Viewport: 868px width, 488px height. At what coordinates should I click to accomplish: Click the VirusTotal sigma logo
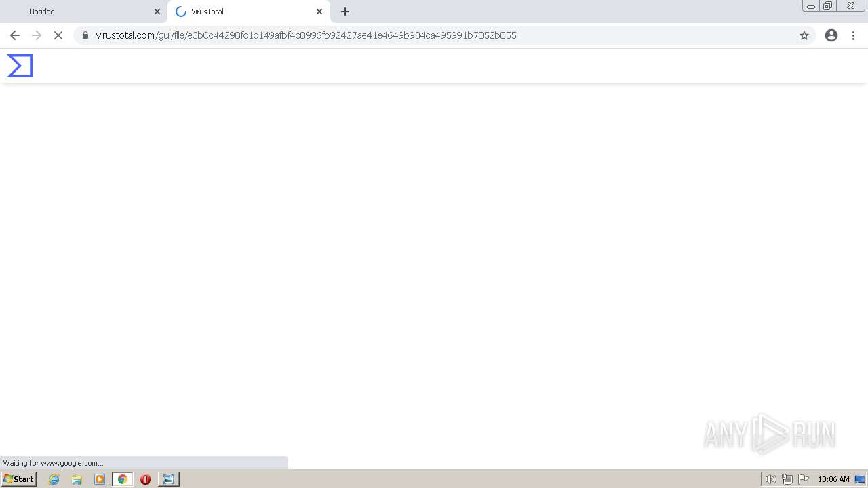point(20,66)
